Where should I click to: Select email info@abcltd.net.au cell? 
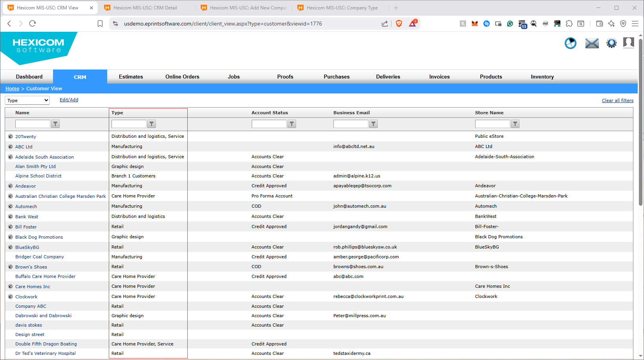(354, 146)
